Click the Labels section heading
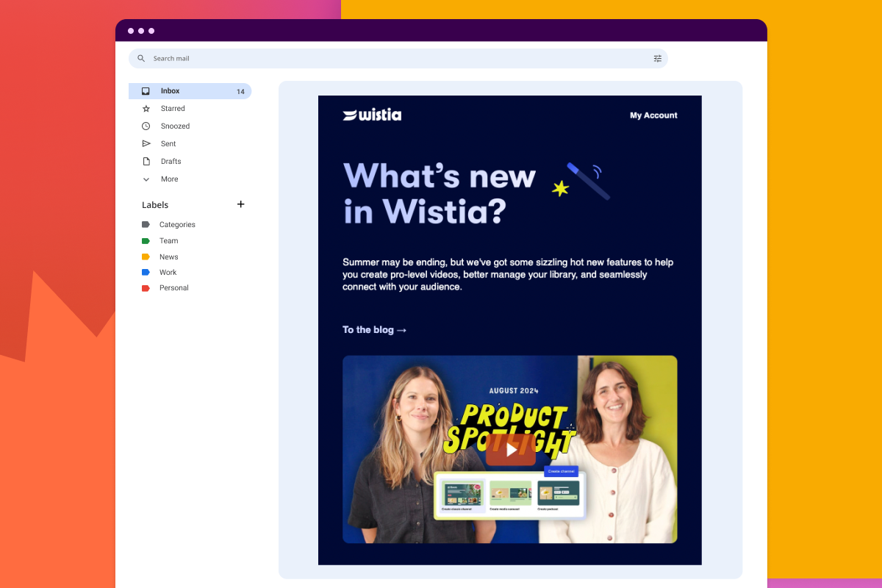The width and height of the screenshot is (882, 588). tap(155, 205)
